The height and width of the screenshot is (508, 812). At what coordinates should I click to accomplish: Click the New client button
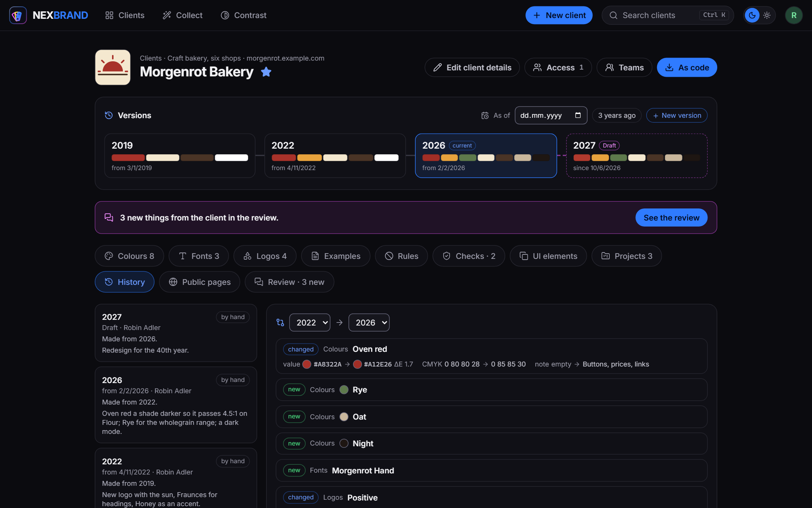click(x=559, y=15)
